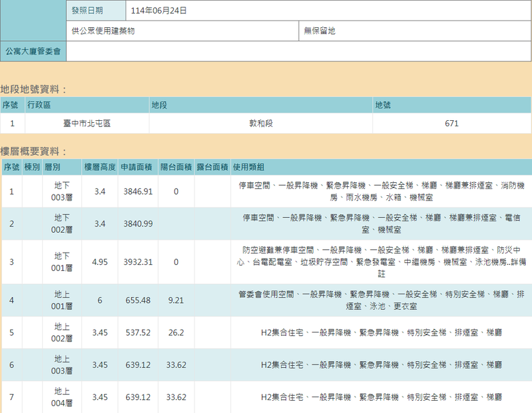This screenshot has height=413, width=532.
Task: Select the 地下003層 floor cell
Action: tap(62, 192)
